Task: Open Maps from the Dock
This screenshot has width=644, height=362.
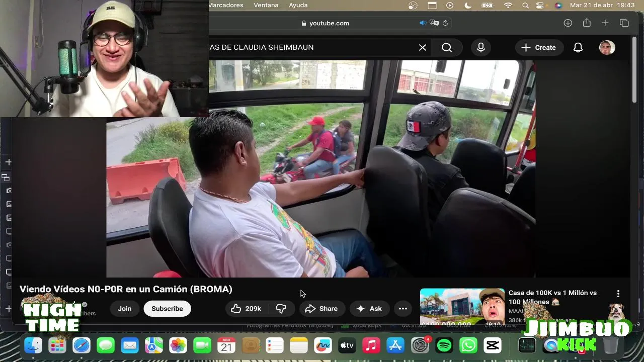Action: (x=154, y=345)
